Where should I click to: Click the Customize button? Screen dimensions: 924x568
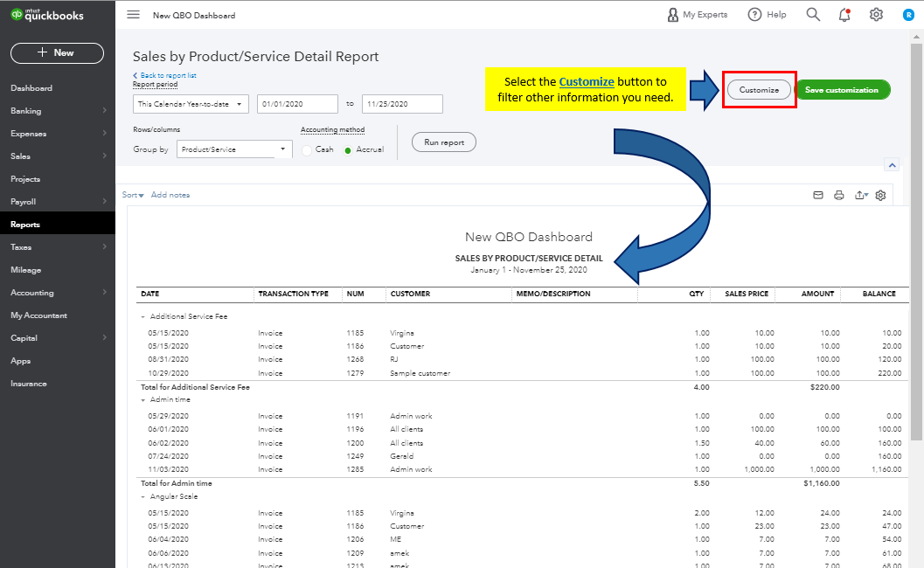(x=759, y=89)
